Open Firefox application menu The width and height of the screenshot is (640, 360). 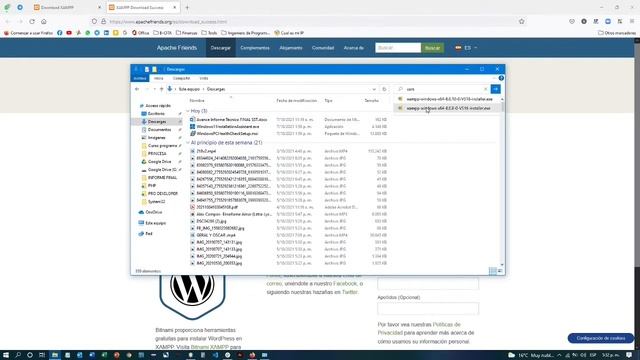(x=632, y=21)
